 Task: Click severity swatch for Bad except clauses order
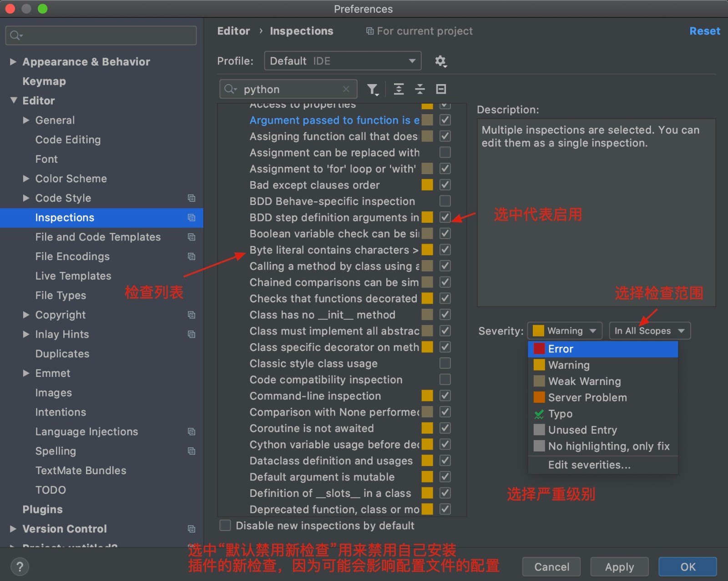(427, 185)
